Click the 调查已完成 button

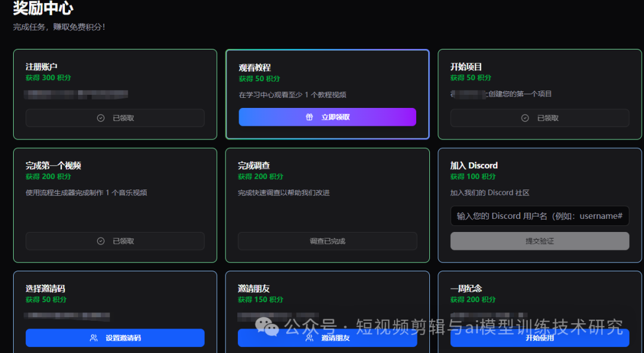[x=327, y=241]
